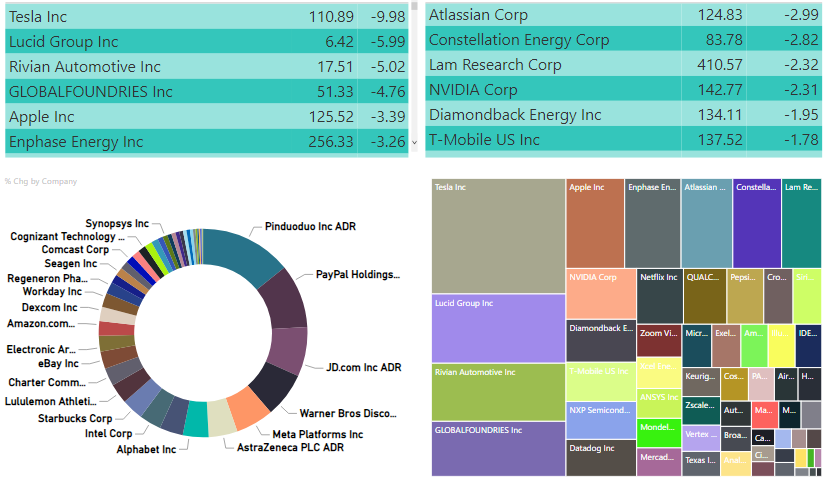Click Tesla price value 110.89

click(331, 17)
